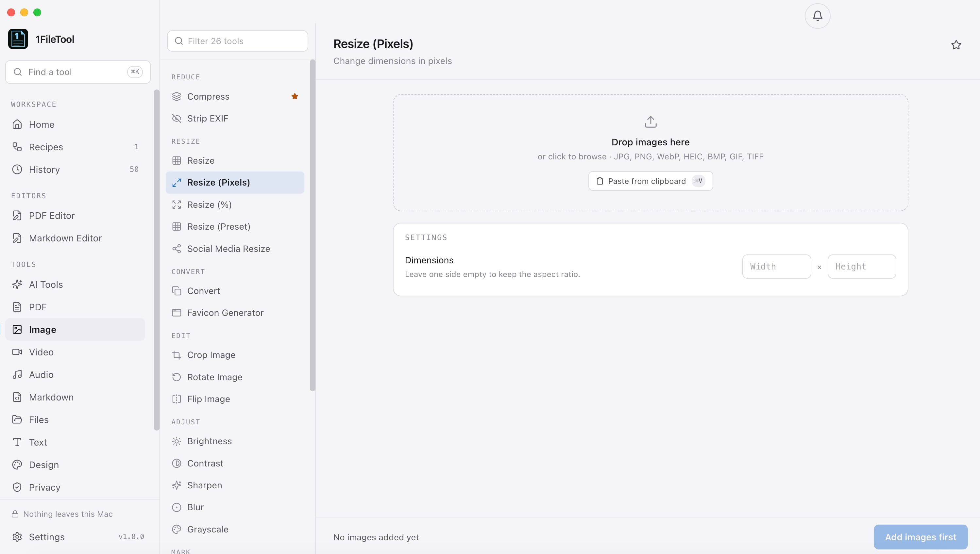This screenshot has height=554, width=980.
Task: Click the 1FileTool app logo
Action: 18,39
